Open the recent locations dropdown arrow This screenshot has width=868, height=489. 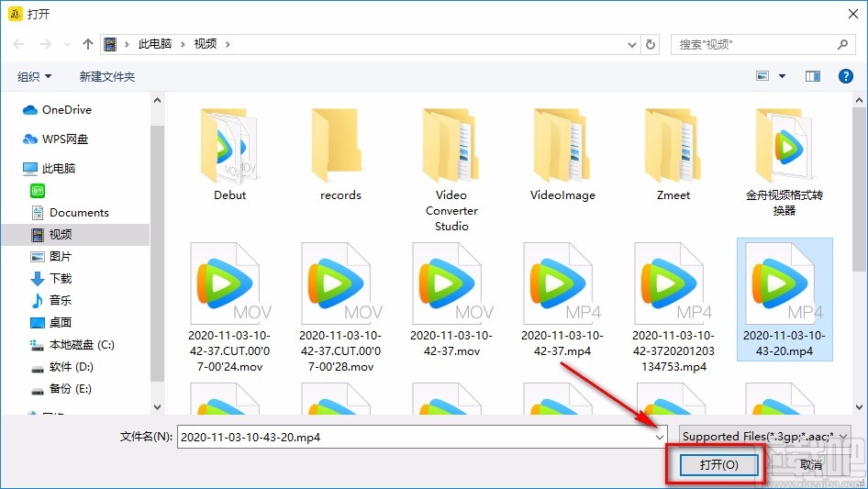[67, 44]
